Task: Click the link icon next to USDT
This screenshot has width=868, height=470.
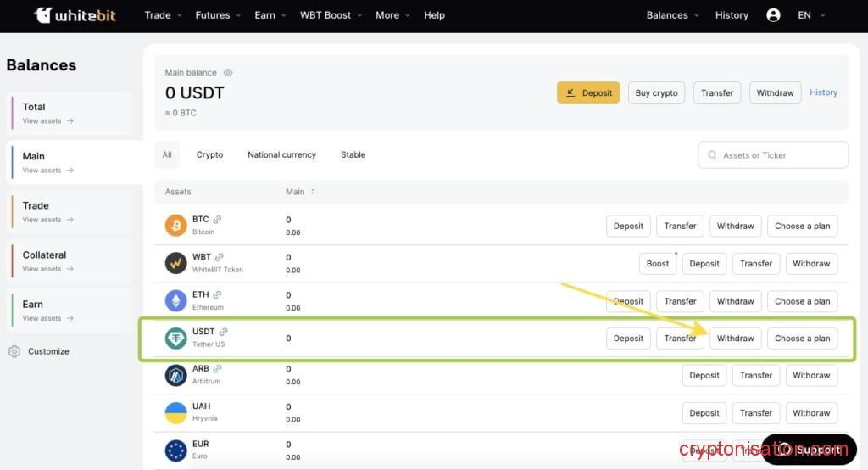Action: 223,332
